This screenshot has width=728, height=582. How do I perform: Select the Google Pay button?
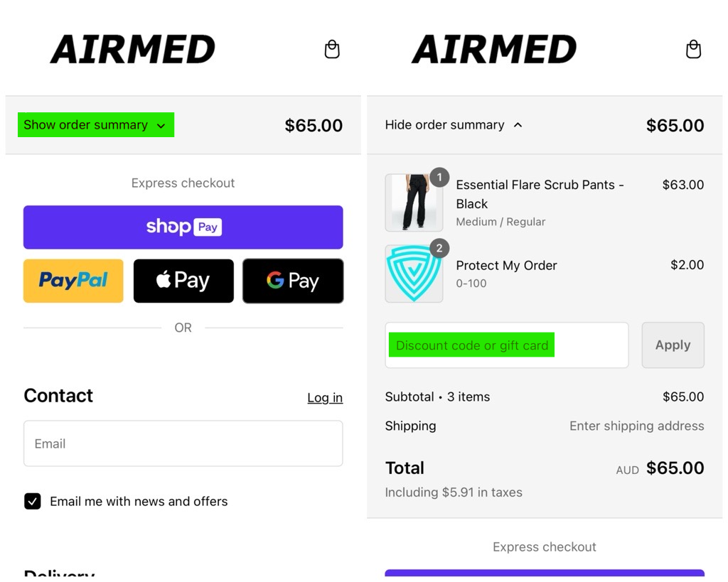(293, 281)
